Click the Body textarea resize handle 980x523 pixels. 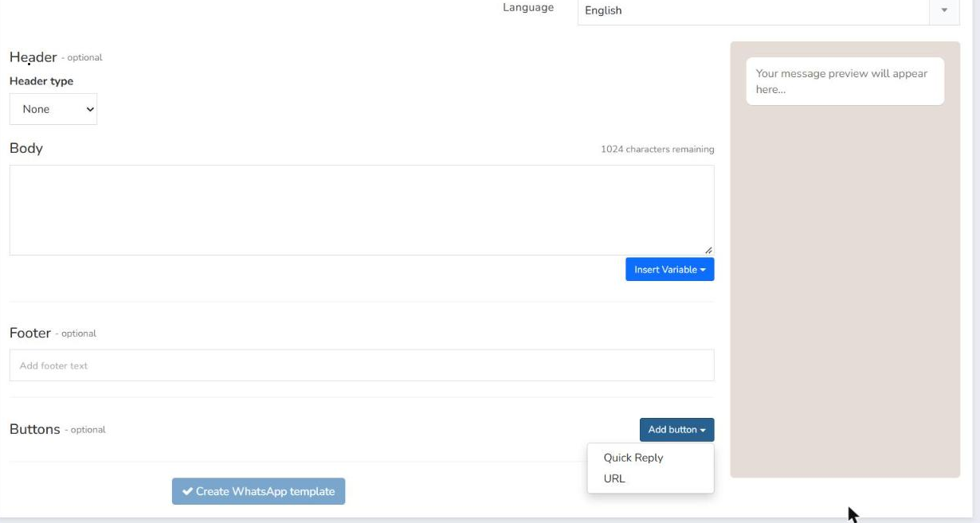(708, 250)
